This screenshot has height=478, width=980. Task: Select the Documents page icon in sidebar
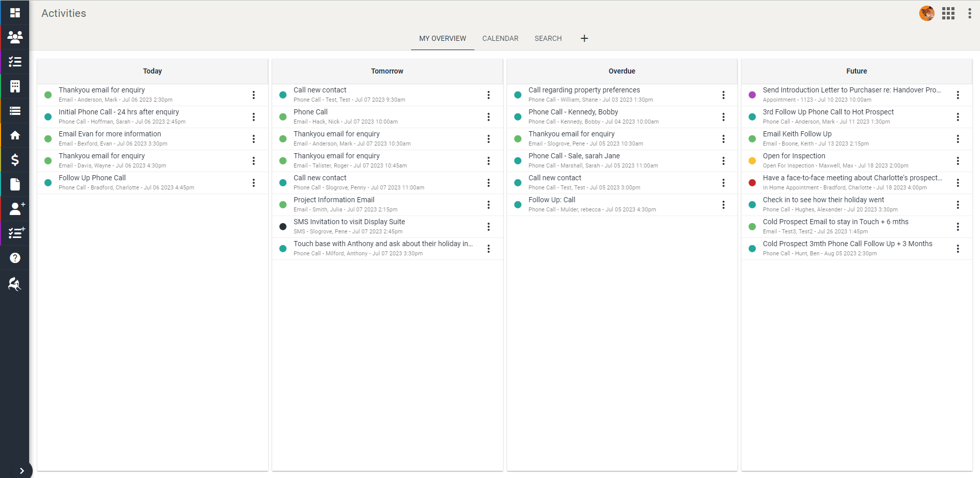15,184
